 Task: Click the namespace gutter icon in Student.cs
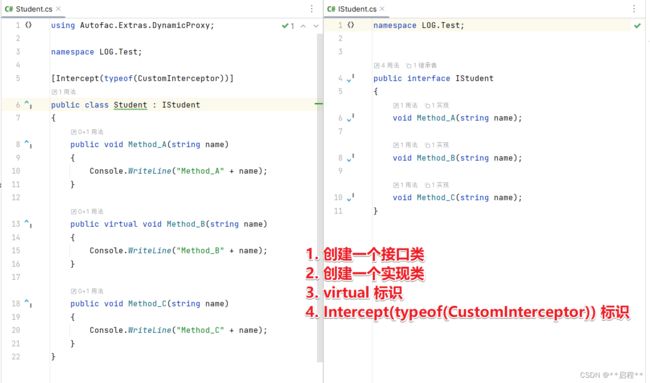tap(29, 25)
